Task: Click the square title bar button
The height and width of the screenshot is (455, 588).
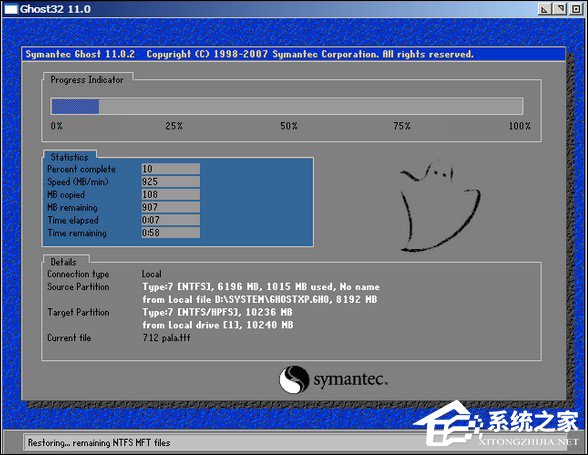Action: point(576,9)
